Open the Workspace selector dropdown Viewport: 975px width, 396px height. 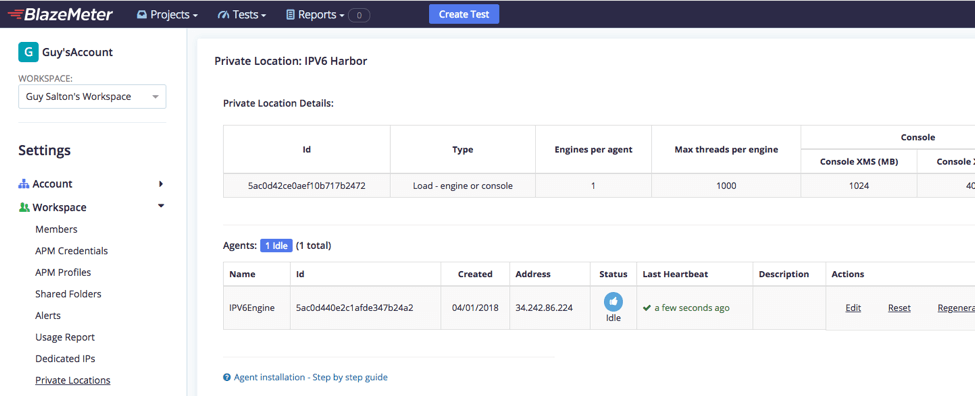click(92, 97)
